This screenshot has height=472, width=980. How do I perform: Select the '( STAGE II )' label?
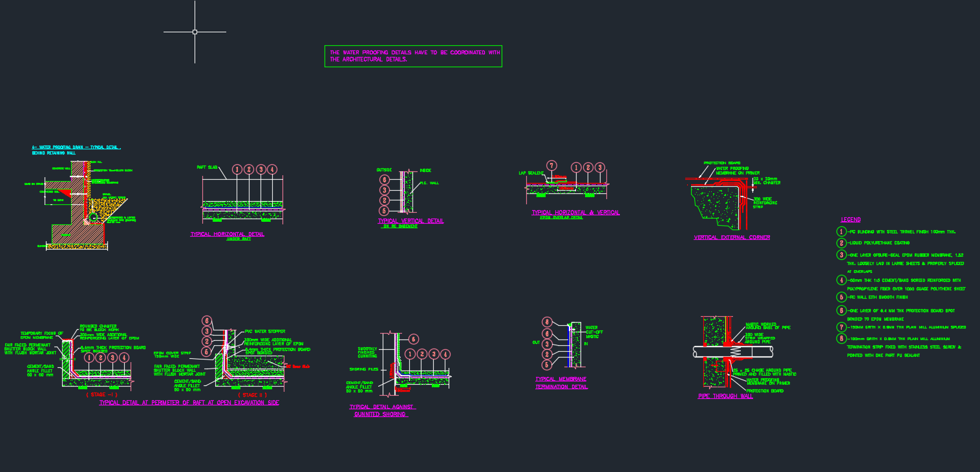point(252,394)
